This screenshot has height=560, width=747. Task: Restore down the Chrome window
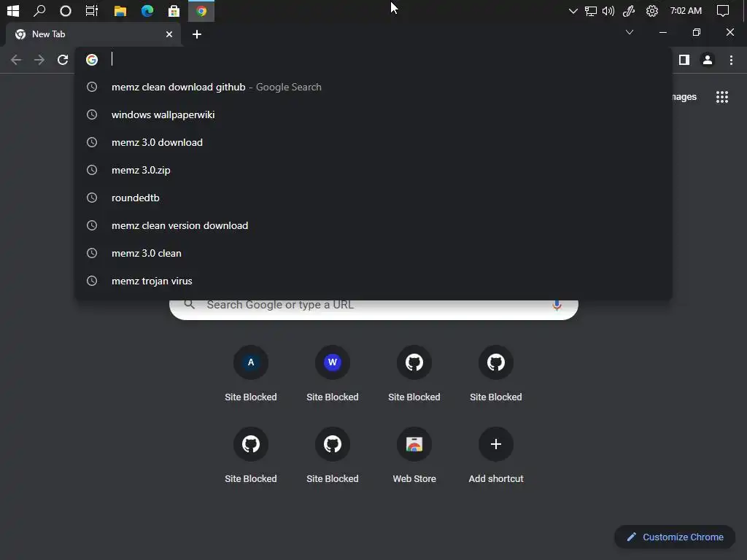tap(697, 32)
